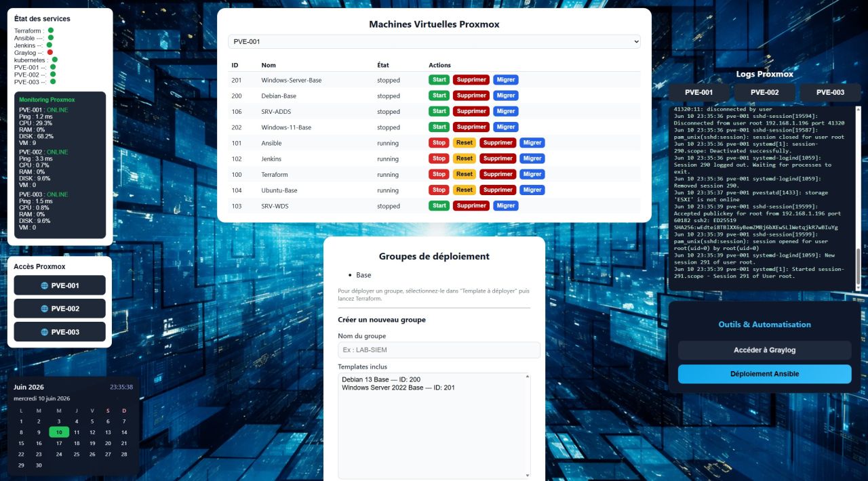
Task: Click the green kubernetes status dot
Action: coord(55,60)
